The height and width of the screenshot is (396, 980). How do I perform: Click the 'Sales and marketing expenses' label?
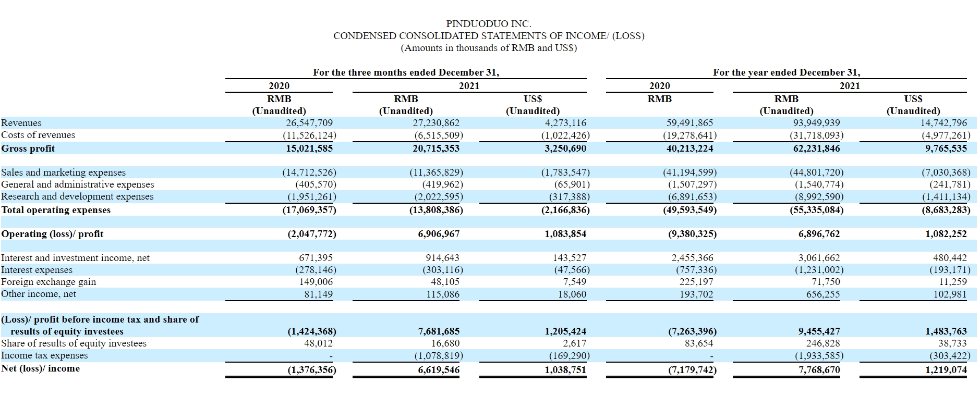[64, 172]
